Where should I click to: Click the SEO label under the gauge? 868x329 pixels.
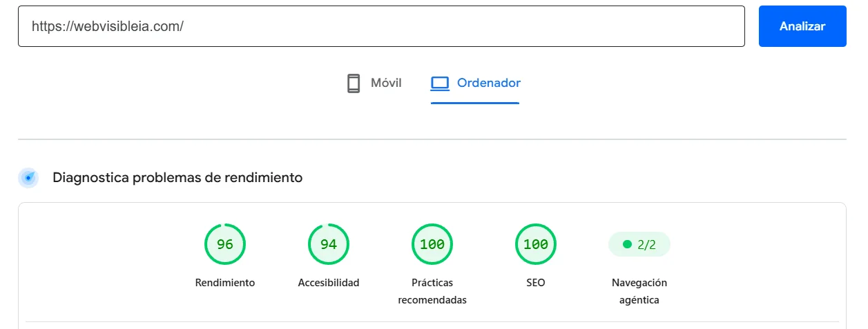click(x=536, y=283)
